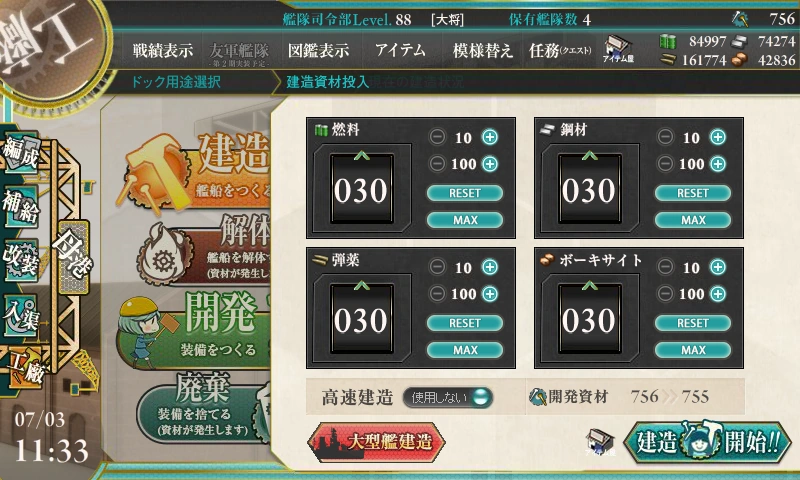Viewport: 800px width, 480px height.
Task: Set 鋼材 to MAX
Action: coord(693,220)
